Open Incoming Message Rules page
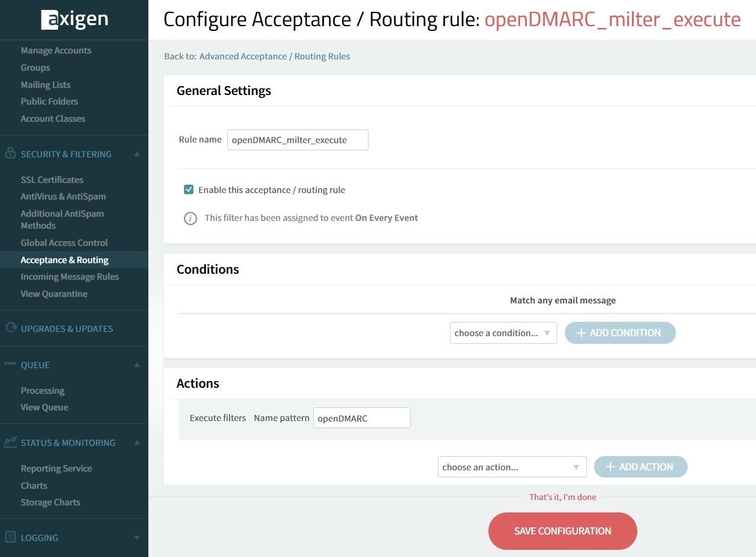This screenshot has width=756, height=557. [69, 277]
